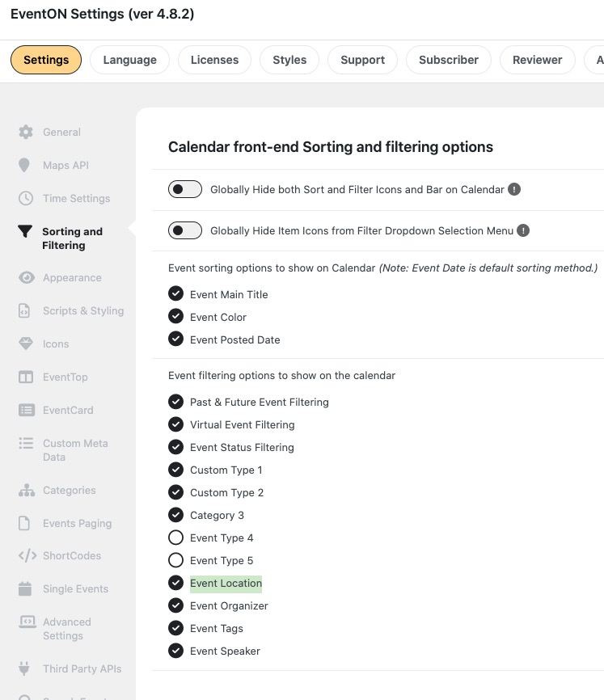604x700 pixels.
Task: Uncheck Event Color sorting option
Action: click(x=176, y=316)
